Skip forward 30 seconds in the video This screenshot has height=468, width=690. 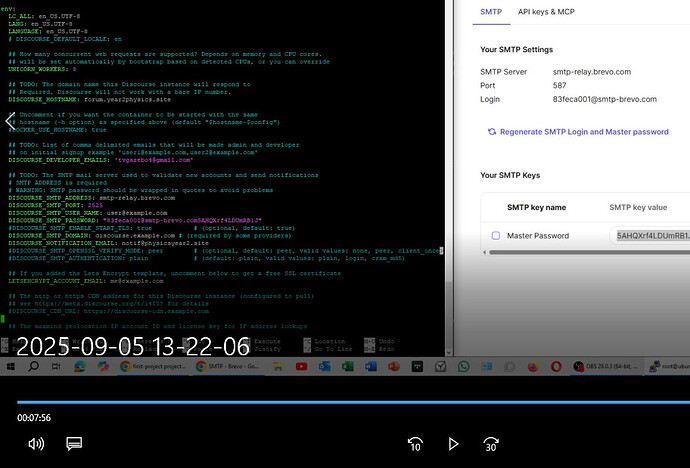(x=491, y=444)
